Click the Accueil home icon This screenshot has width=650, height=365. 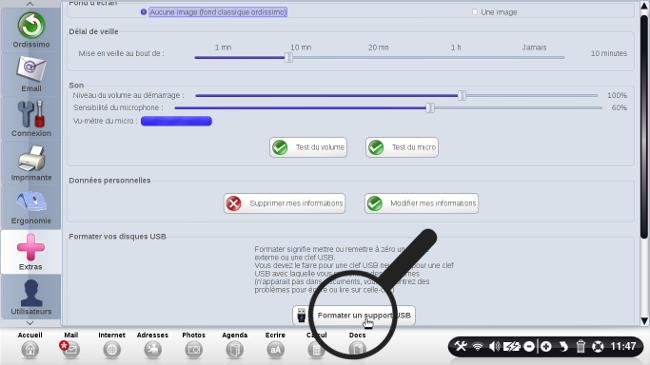(30, 349)
